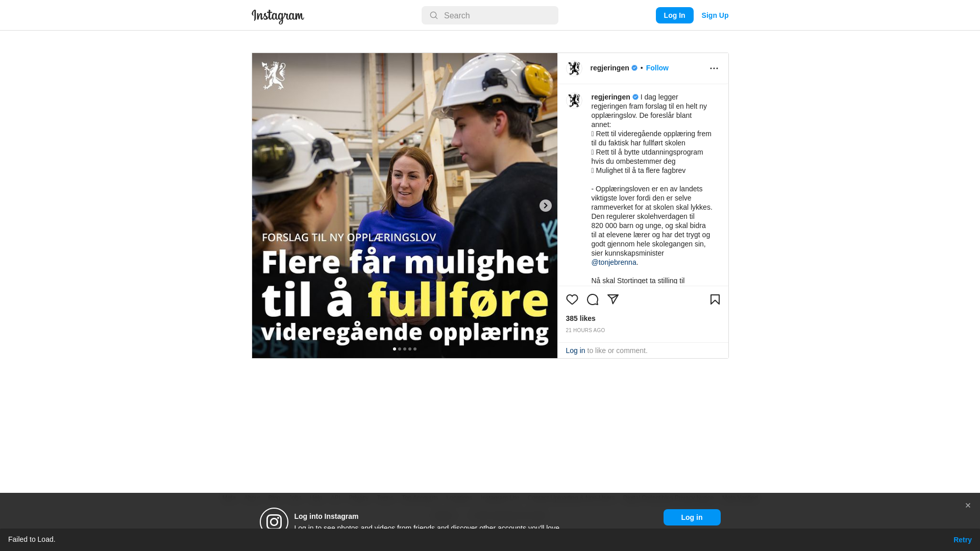980x551 pixels.
Task: View the 385 likes list
Action: (580, 318)
